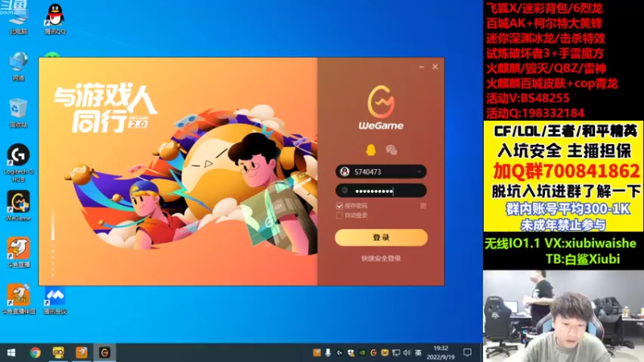Open the Windows Start menu
Image resolution: width=644 pixels, height=362 pixels.
(11, 352)
